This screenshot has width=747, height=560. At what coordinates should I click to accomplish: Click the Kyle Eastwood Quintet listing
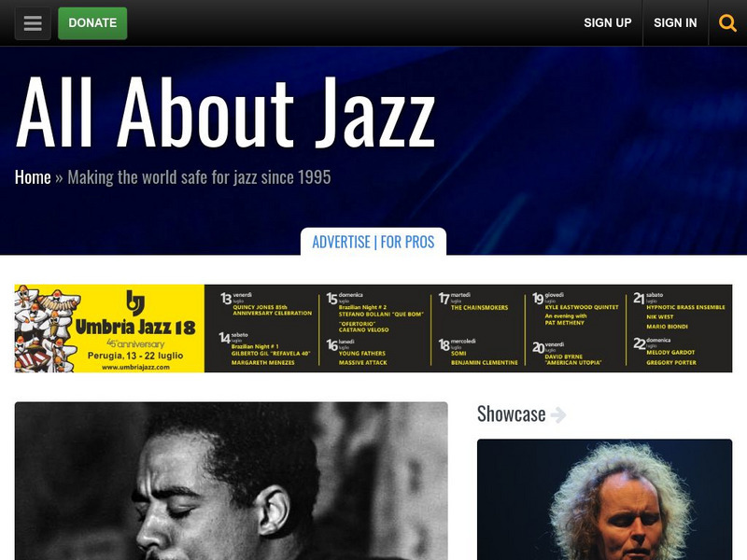pos(581,307)
